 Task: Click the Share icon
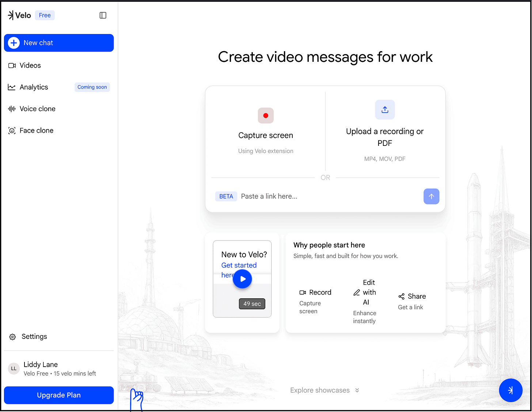[x=402, y=296]
